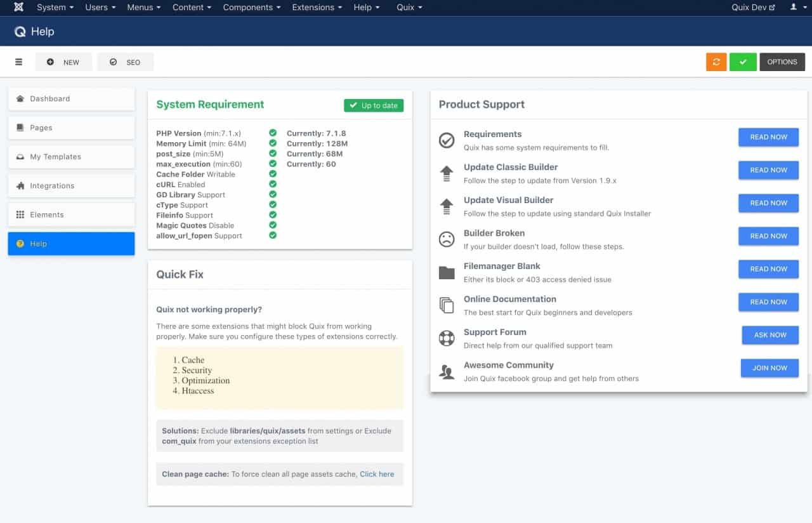Click the green check beside allow_url_fopen
Image resolution: width=812 pixels, height=523 pixels.
(273, 235)
